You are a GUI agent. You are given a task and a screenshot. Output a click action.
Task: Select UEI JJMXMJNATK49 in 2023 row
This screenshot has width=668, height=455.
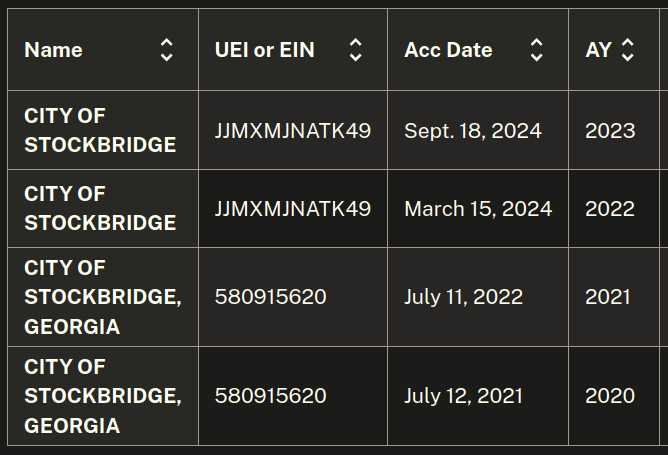point(293,130)
